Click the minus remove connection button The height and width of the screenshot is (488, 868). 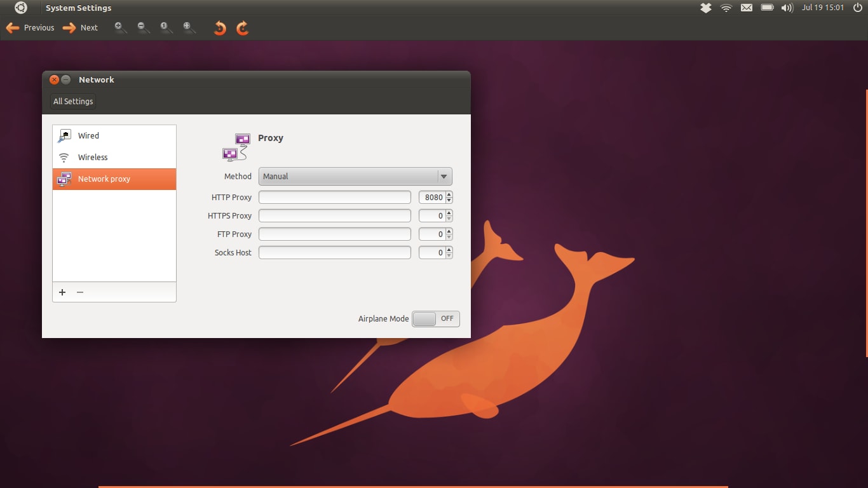pyautogui.click(x=80, y=292)
